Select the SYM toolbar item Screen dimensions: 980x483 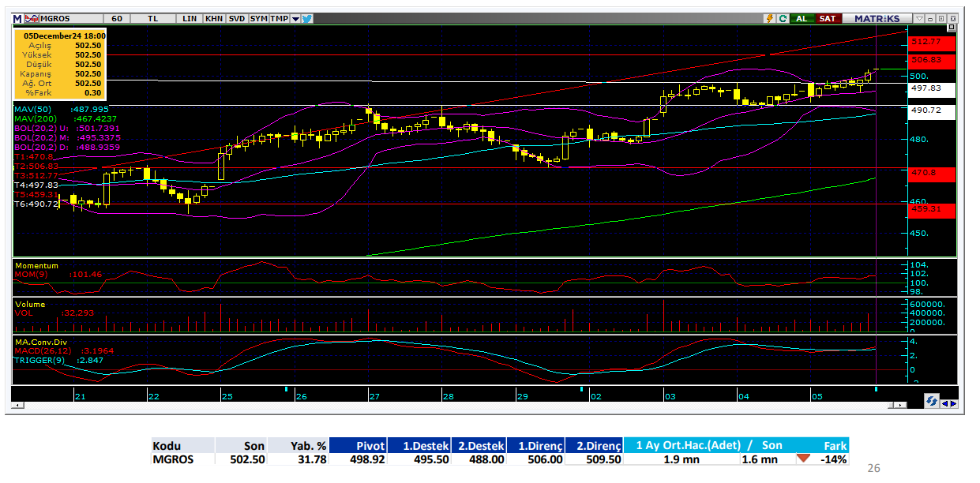click(x=258, y=18)
